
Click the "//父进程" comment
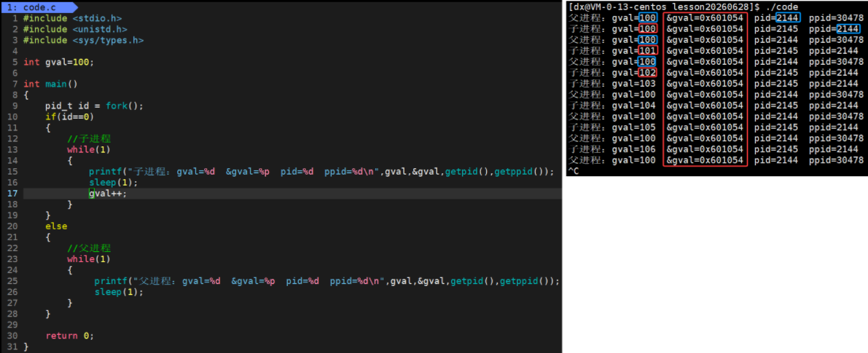click(89, 248)
